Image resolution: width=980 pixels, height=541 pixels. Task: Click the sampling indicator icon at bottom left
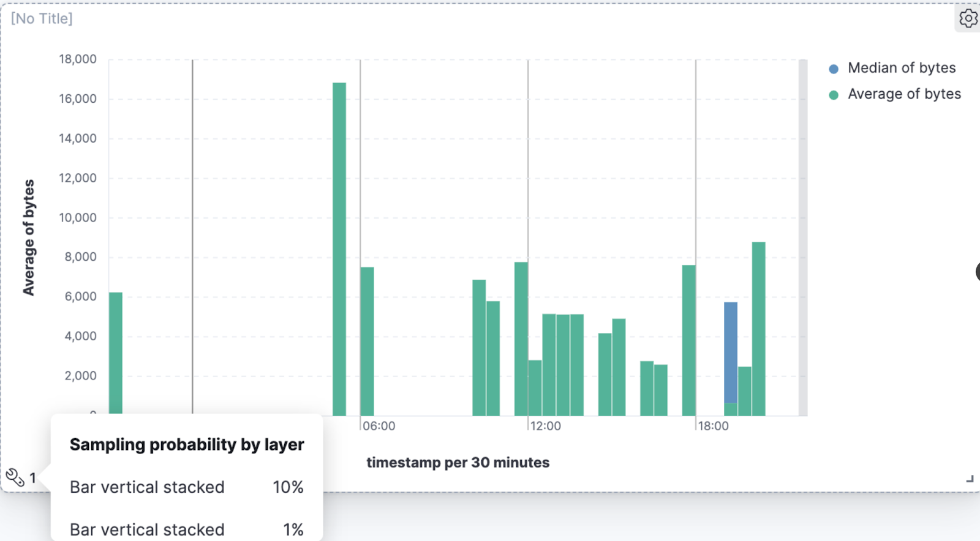(x=15, y=477)
